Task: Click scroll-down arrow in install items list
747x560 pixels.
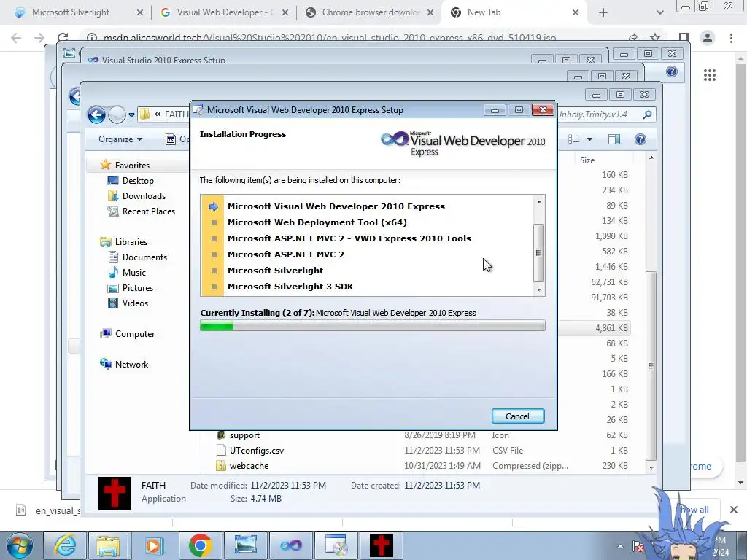Action: [539, 289]
